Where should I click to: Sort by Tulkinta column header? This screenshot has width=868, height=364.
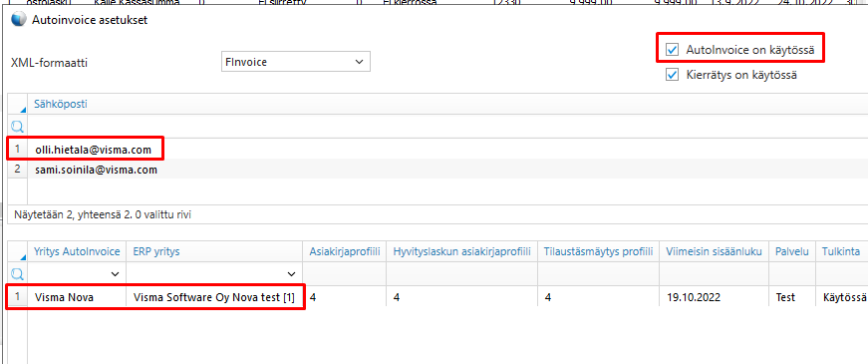click(x=841, y=251)
